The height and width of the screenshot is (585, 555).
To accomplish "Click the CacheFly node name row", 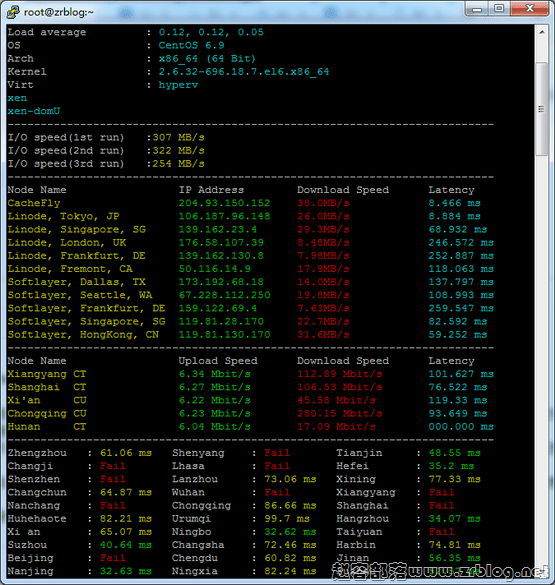I will coord(34,203).
